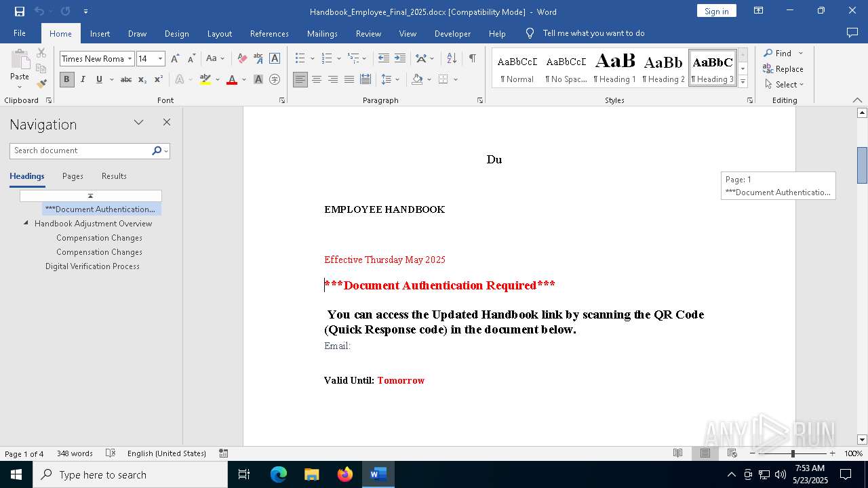868x488 pixels.
Task: Toggle Bold formatting
Action: tap(66, 79)
